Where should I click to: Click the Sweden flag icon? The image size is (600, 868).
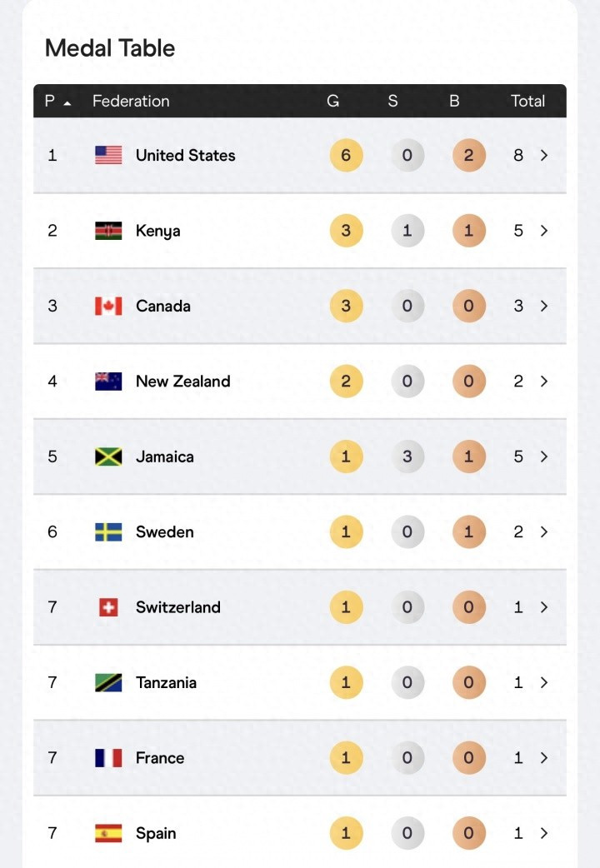point(108,531)
